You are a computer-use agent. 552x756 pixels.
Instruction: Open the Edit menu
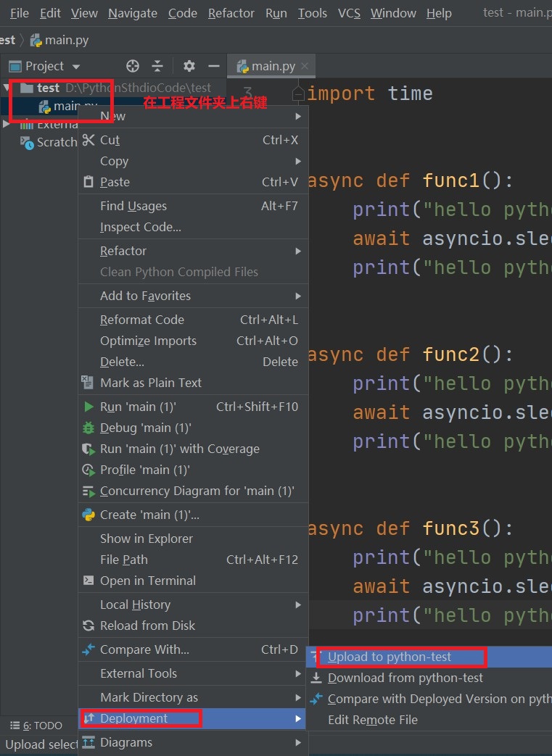point(50,13)
